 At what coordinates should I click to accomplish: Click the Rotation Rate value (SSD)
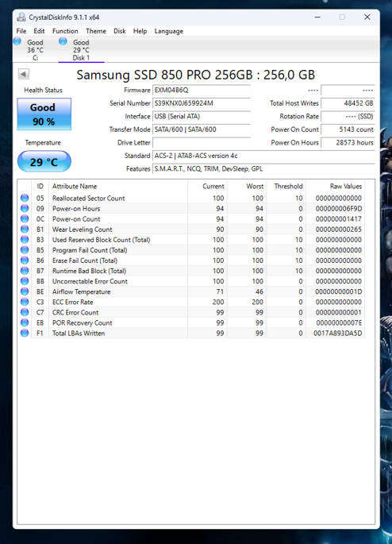[348, 117]
